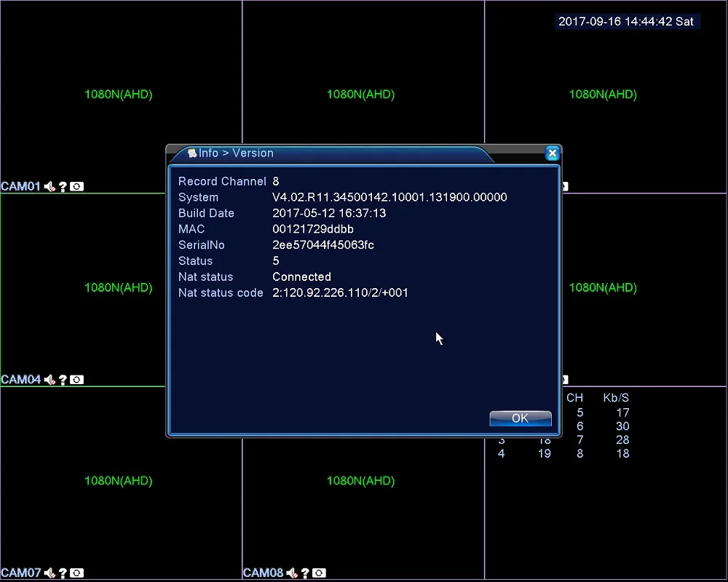Select the CAM04 channel label
This screenshot has width=728, height=582.
21,380
